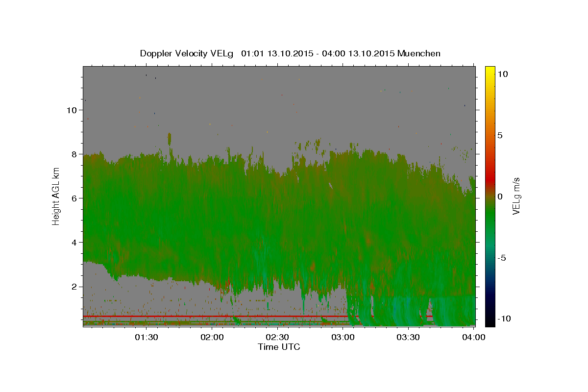Click the 03:00 time tick label
Image resolution: width=588 pixels, height=392 pixels.
tap(343, 337)
